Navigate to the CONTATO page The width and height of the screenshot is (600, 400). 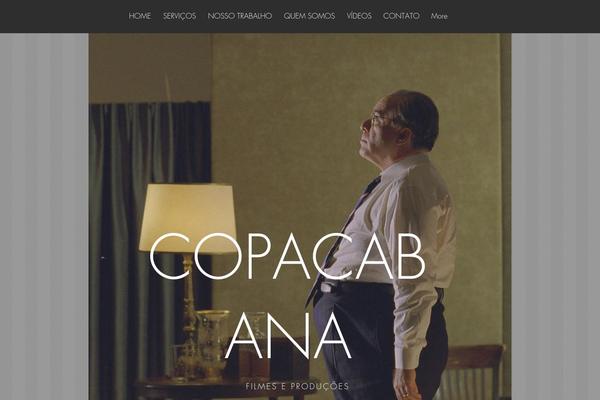click(401, 16)
